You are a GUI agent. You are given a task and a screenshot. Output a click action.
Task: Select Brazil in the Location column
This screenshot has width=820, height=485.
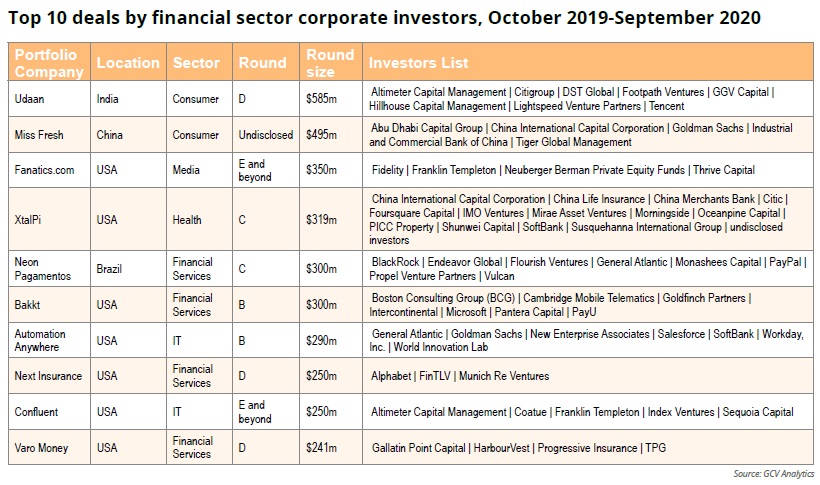pos(111,269)
